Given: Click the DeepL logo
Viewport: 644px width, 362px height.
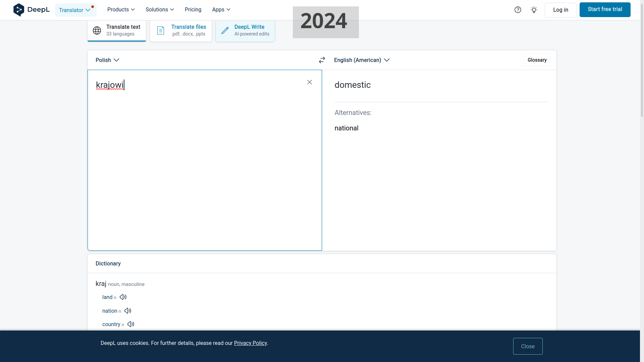Looking at the screenshot, I should [x=32, y=10].
